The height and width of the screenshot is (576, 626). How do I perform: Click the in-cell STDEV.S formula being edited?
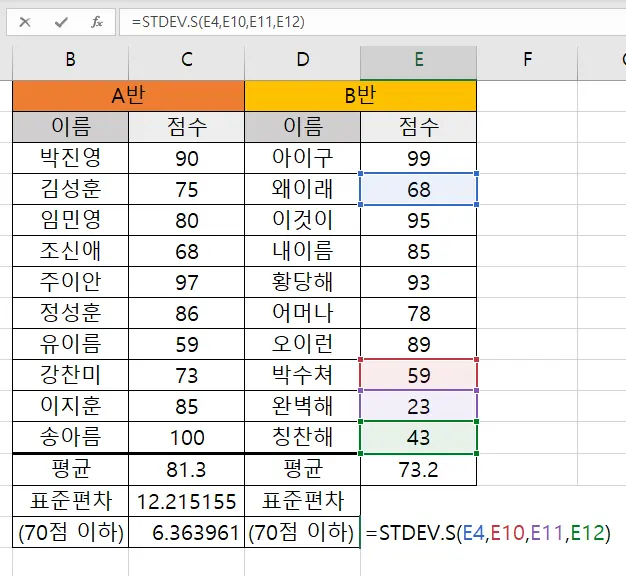point(488,532)
